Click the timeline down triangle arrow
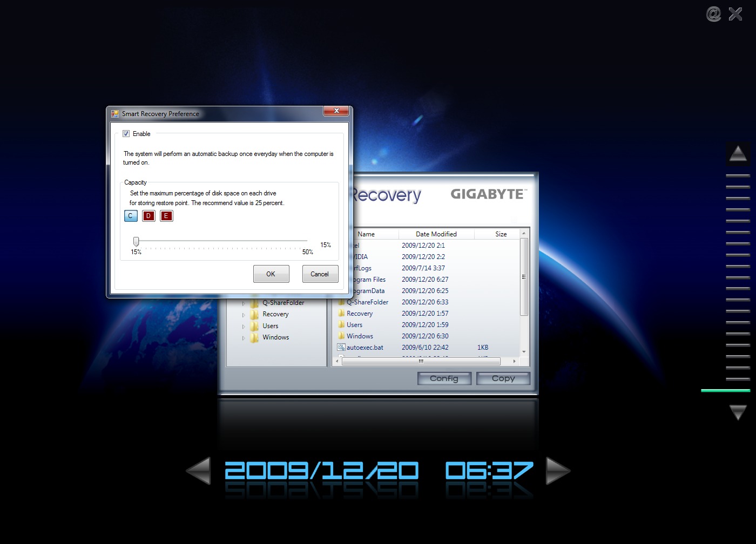Image resolution: width=756 pixels, height=544 pixels. coord(738,412)
